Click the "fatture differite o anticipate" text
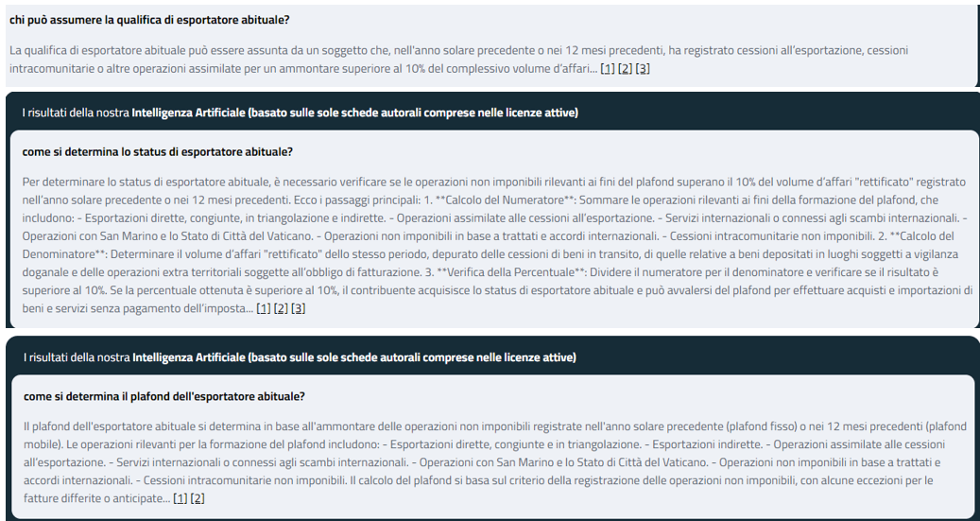The image size is (980, 521). (x=95, y=498)
